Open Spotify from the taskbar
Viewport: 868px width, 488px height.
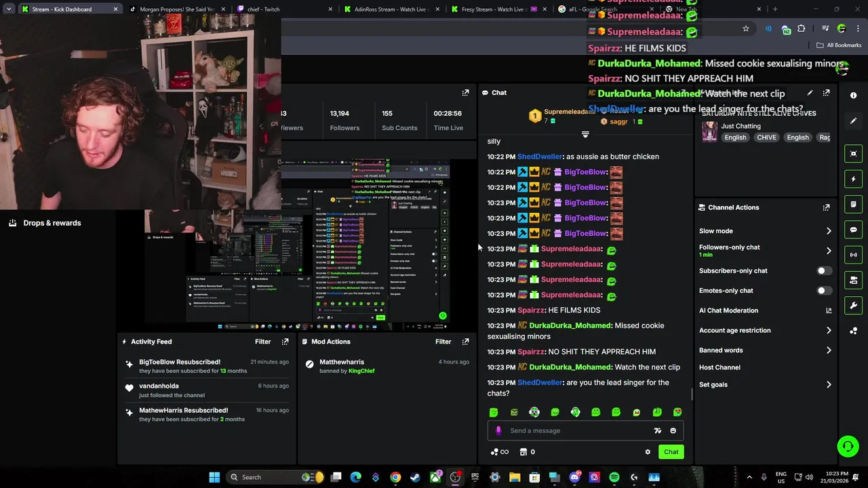pyautogui.click(x=614, y=477)
